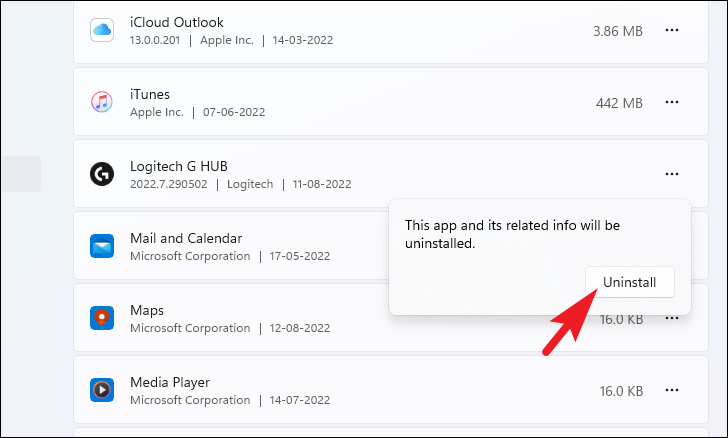This screenshot has width=728, height=438.
Task: Open more options for Maps
Action: pyautogui.click(x=672, y=319)
